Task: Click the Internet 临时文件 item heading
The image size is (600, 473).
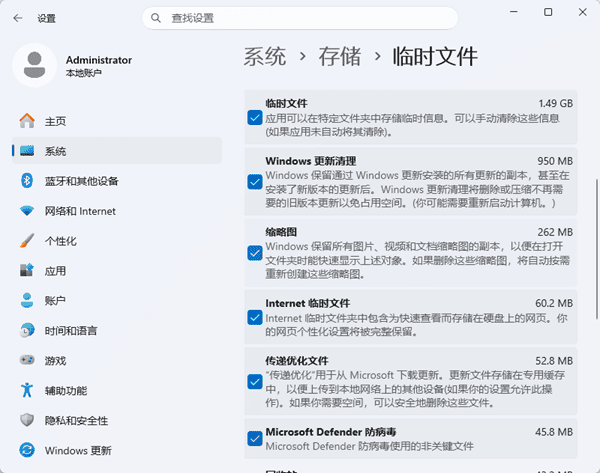Action: point(308,303)
